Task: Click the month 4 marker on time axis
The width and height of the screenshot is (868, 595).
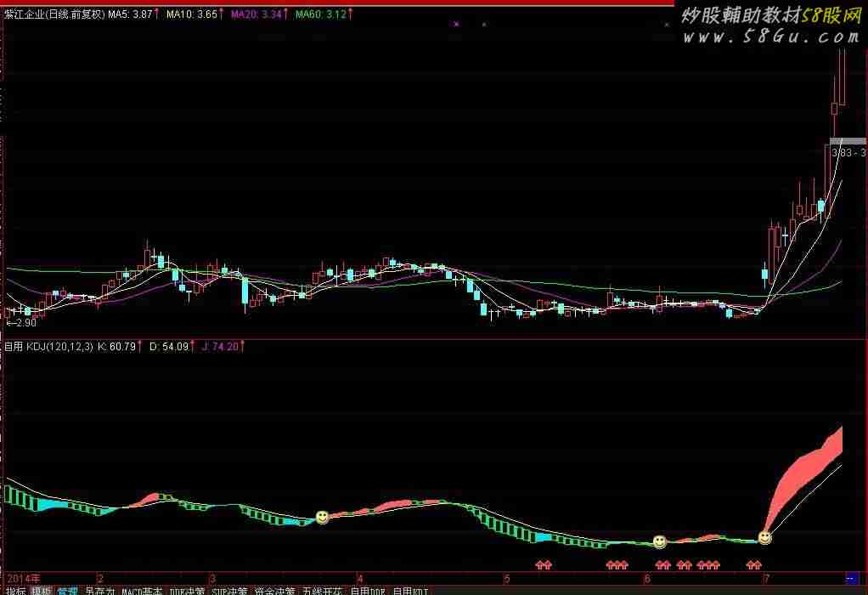Action: pyautogui.click(x=360, y=579)
